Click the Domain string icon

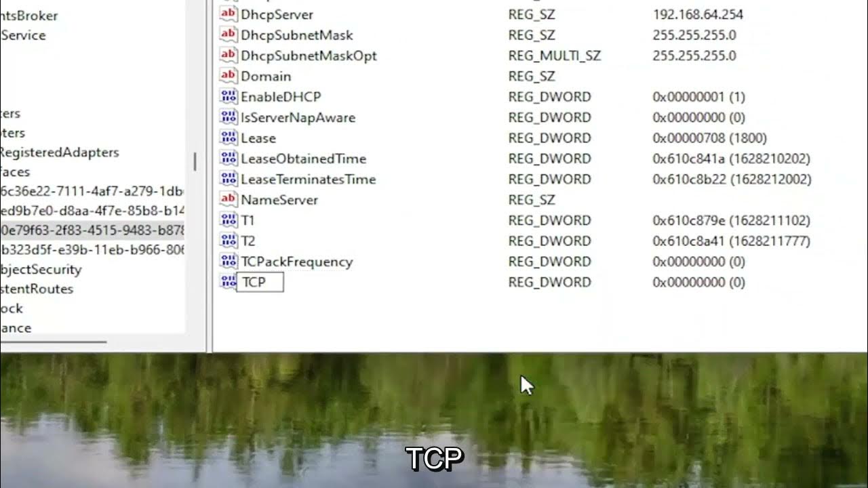tap(229, 76)
